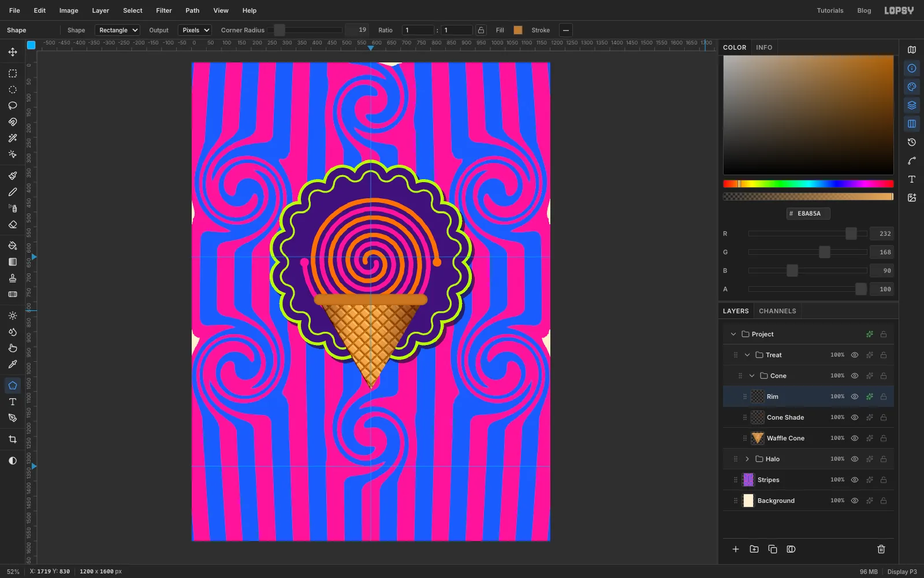
Task: Open the Path menu
Action: pyautogui.click(x=192, y=10)
